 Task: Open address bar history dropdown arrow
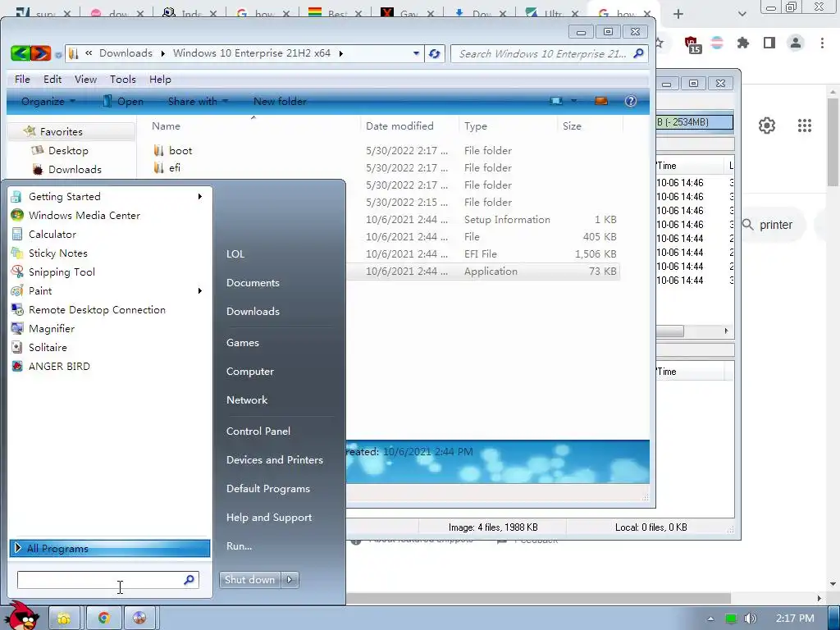click(x=416, y=53)
